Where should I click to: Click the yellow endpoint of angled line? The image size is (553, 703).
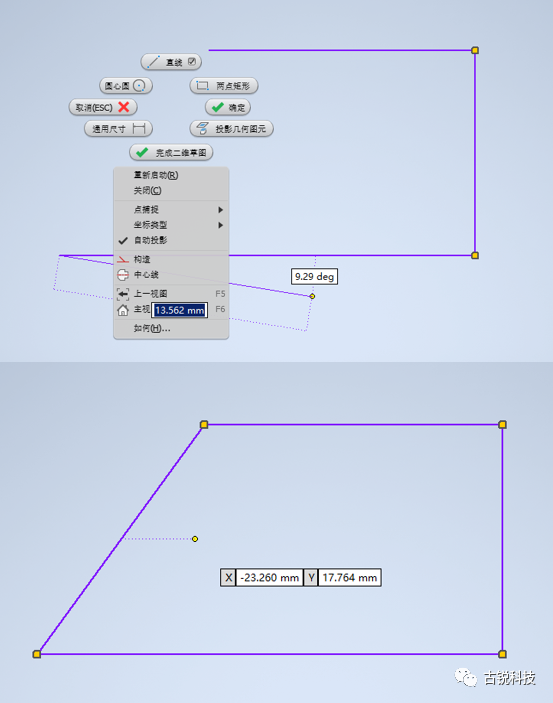coord(313,296)
